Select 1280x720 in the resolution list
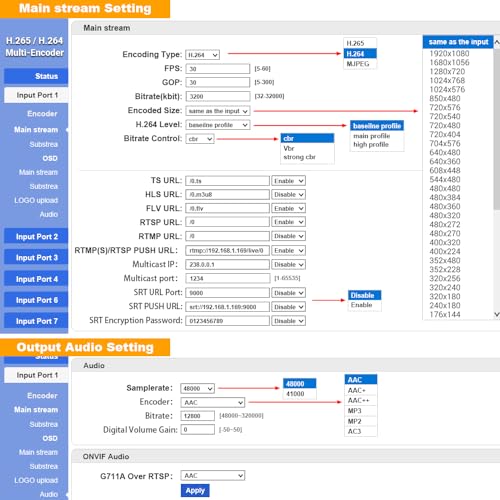 447,71
